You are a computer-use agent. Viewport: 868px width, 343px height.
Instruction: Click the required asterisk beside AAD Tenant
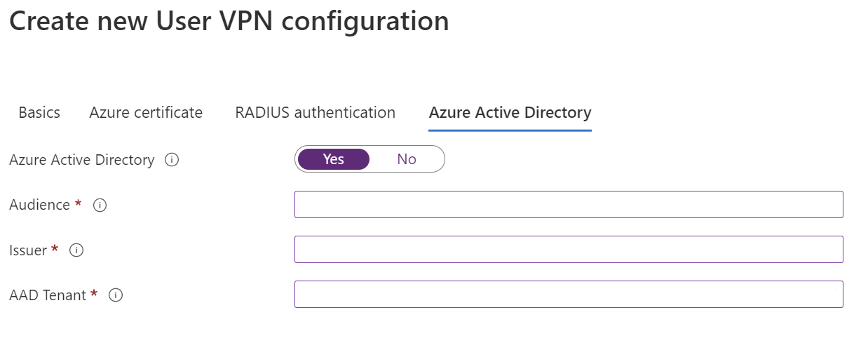tap(94, 294)
